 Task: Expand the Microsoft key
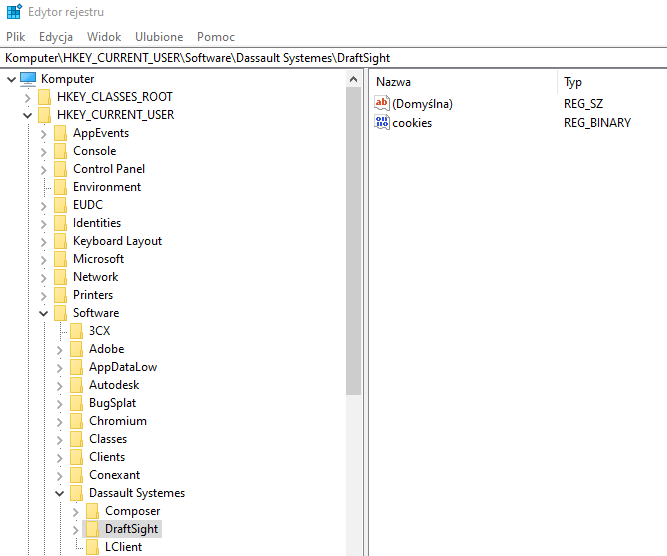(x=43, y=260)
